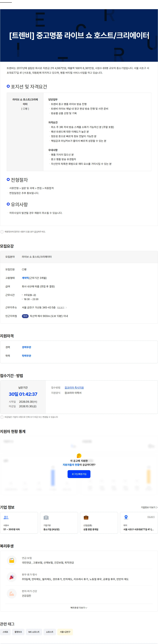
Task: Click the 경력무관 text
Action: [26, 347]
